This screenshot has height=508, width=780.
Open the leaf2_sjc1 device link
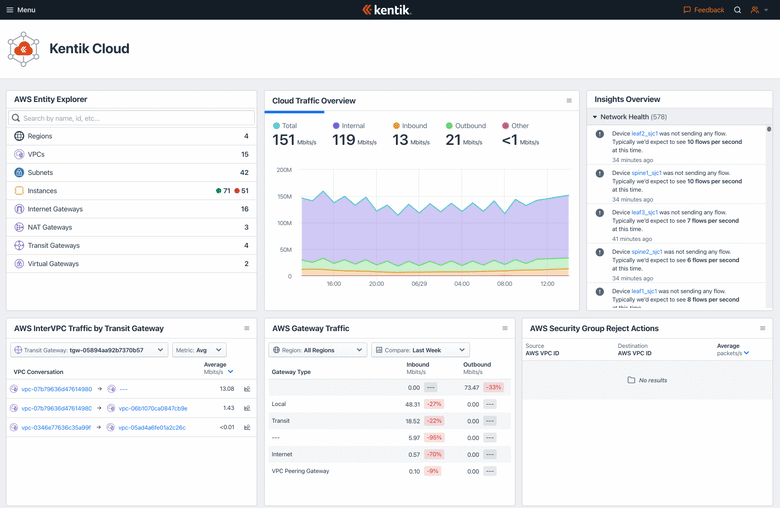[645, 133]
